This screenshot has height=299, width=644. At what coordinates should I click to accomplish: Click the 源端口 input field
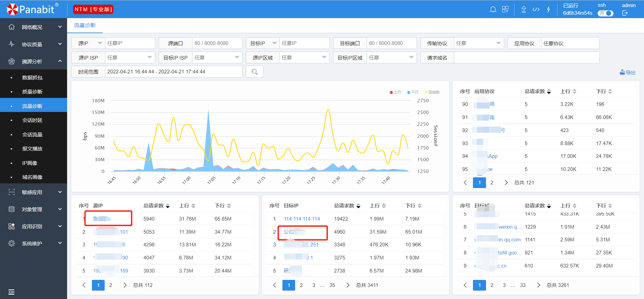pyautogui.click(x=217, y=43)
